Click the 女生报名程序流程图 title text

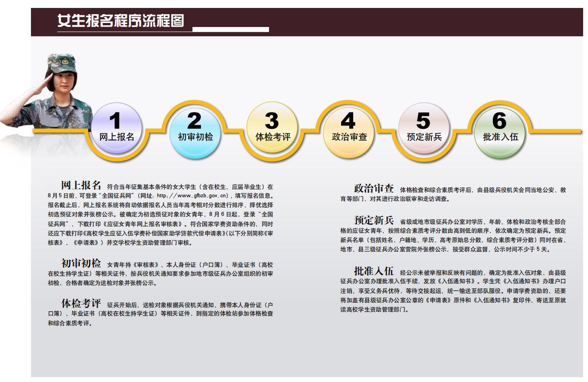point(120,21)
